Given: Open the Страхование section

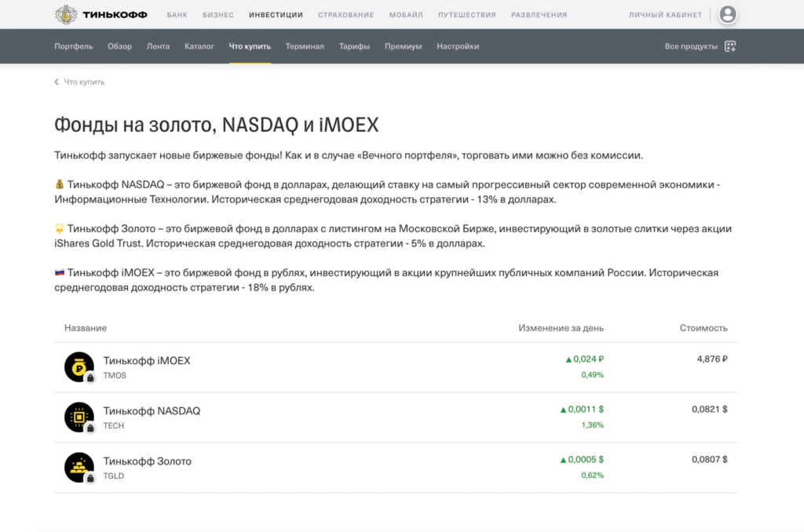Looking at the screenshot, I should (x=345, y=15).
